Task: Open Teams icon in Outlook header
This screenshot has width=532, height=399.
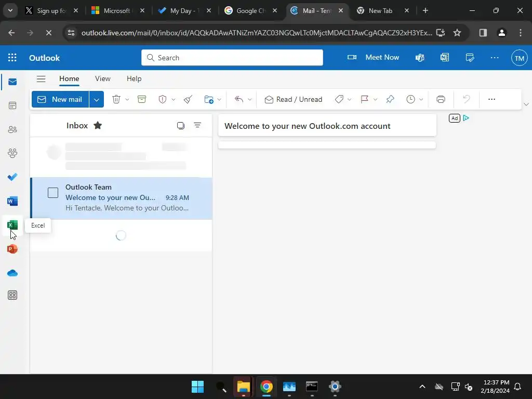Action: pos(420,58)
